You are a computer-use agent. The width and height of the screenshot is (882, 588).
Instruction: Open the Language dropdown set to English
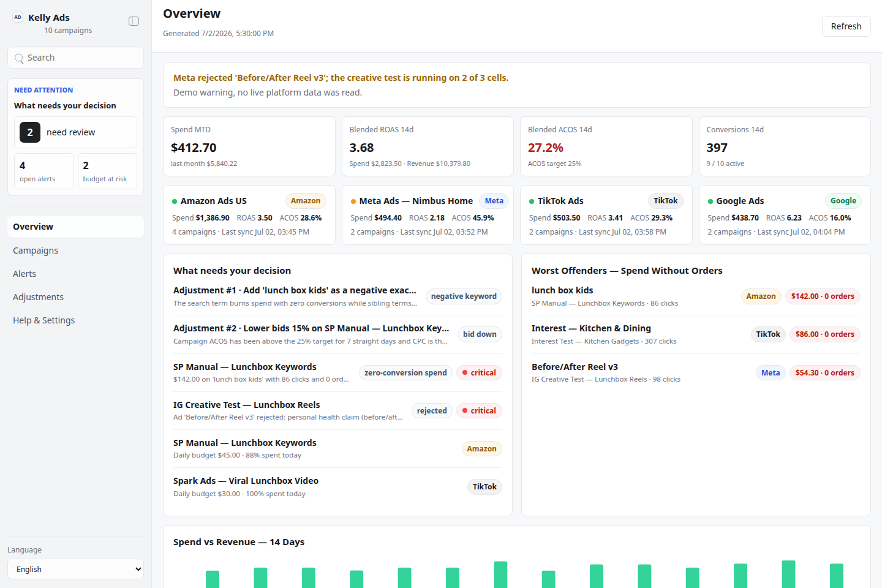pyautogui.click(x=75, y=569)
